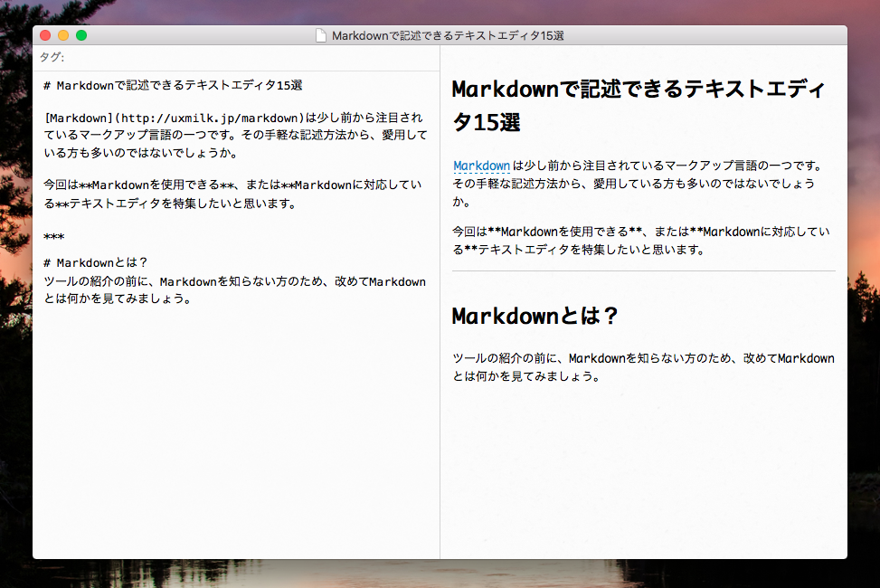The width and height of the screenshot is (880, 588).
Task: Click the document proxy icon in title bar
Action: [x=321, y=35]
